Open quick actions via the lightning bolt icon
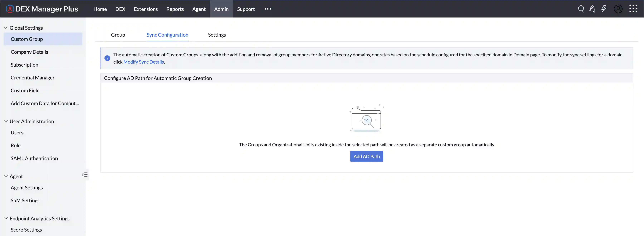 [x=604, y=9]
